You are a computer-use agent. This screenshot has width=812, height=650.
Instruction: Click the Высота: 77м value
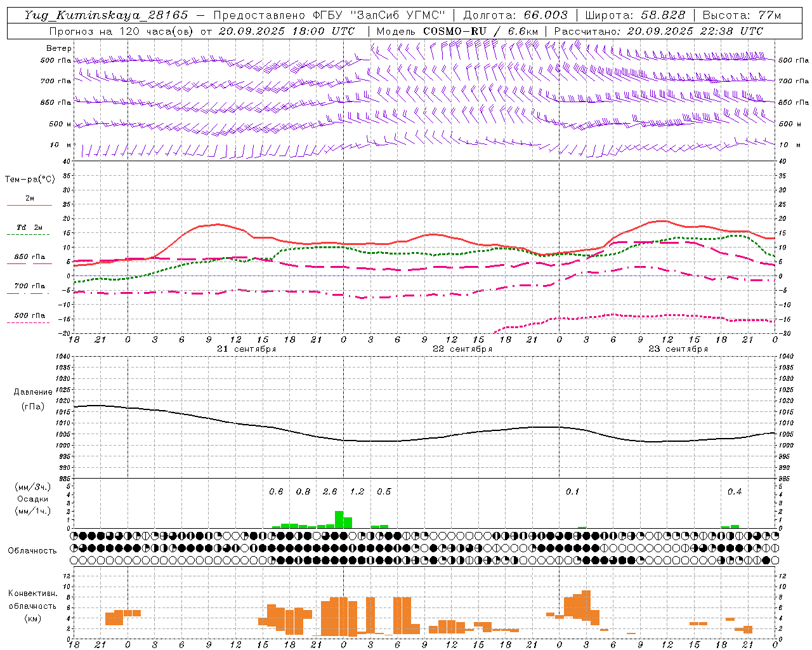pyautogui.click(x=742, y=15)
